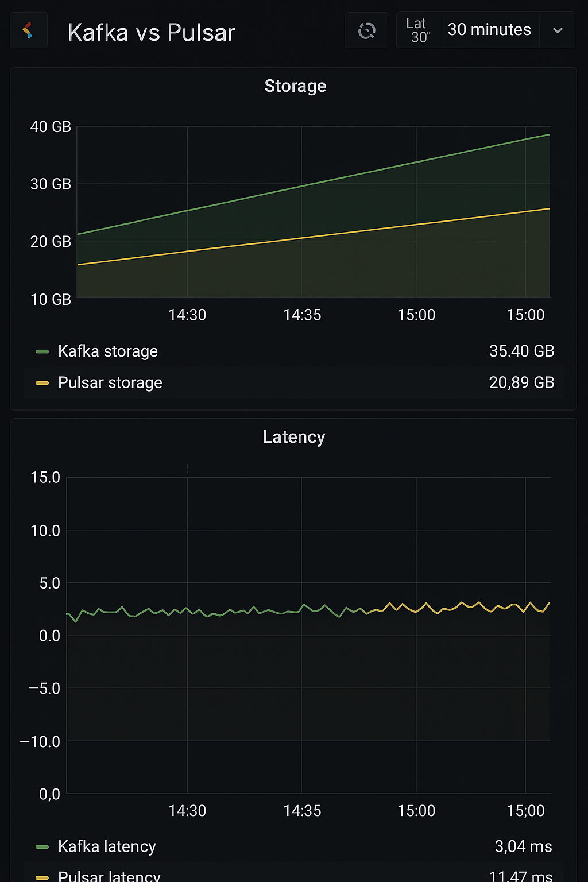
Task: Click the green Kafka storage color swatch
Action: (42, 351)
